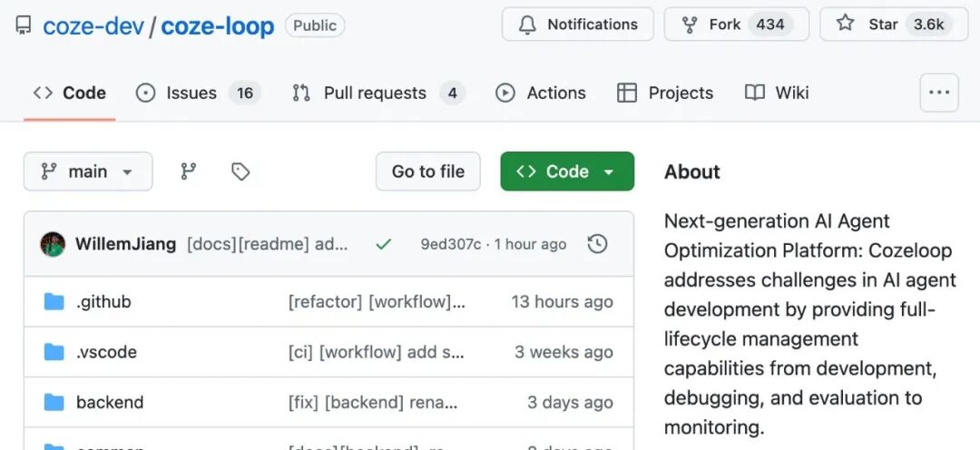
Task: Star the repository with the Star button
Action: [x=894, y=24]
